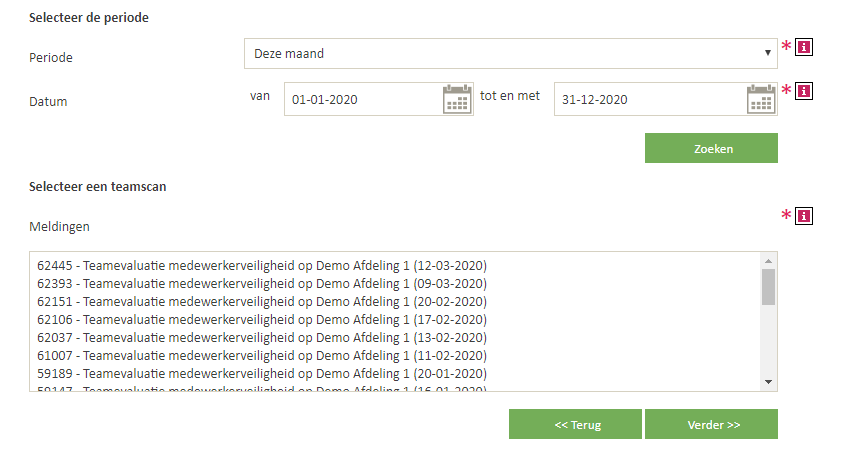Select teamscan 59189 dated 20-01-2020

coord(262,374)
